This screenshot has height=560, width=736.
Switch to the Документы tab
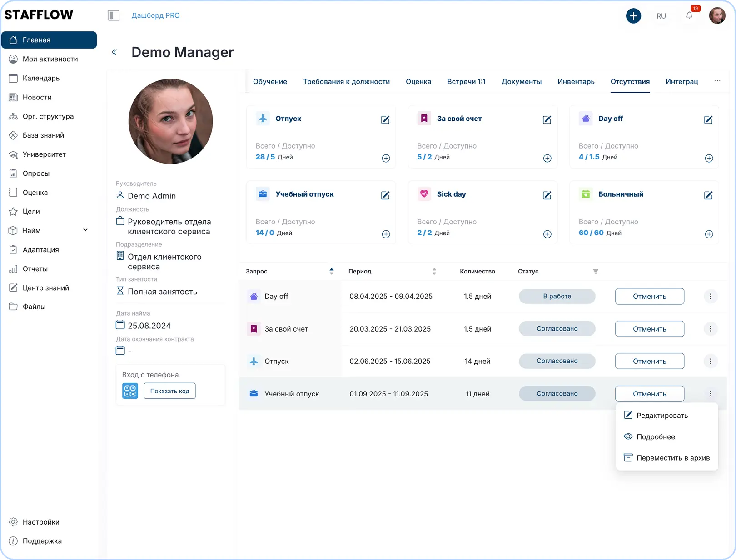521,82
